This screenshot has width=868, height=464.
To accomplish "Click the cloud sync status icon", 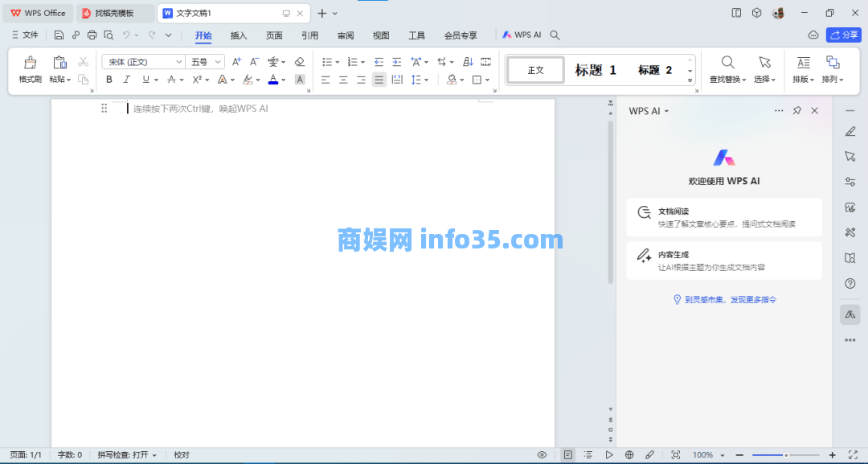I will point(813,35).
